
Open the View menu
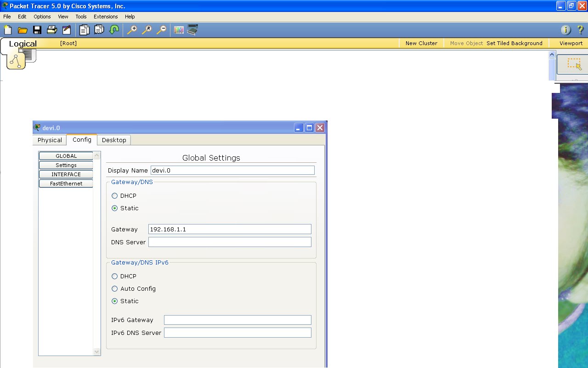63,17
